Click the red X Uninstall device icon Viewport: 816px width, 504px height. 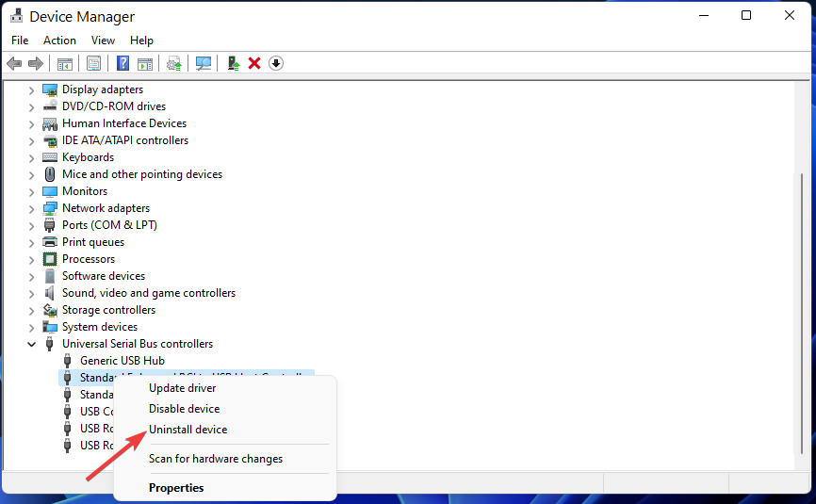click(x=254, y=63)
